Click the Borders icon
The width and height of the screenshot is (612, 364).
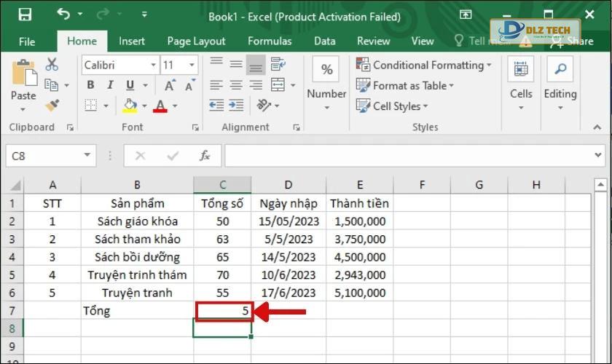pos(91,106)
